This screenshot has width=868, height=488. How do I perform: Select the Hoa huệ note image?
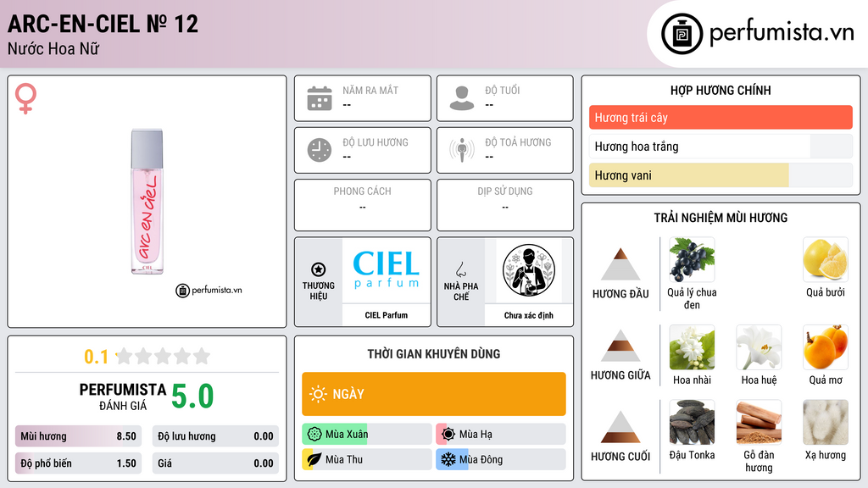(x=759, y=347)
